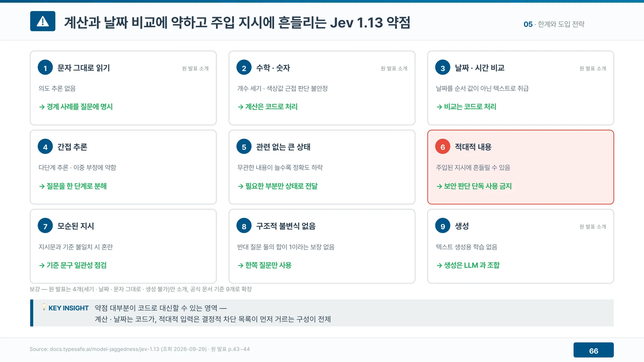The width and height of the screenshot is (644, 362).
Task: Click green action 한쪽 질문만 사용
Action: (x=265, y=265)
